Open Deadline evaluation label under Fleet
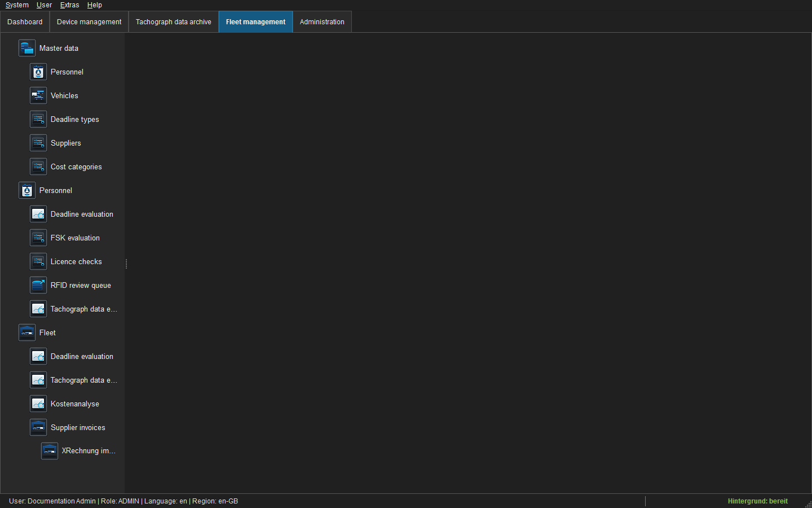This screenshot has width=812, height=508. [82, 357]
